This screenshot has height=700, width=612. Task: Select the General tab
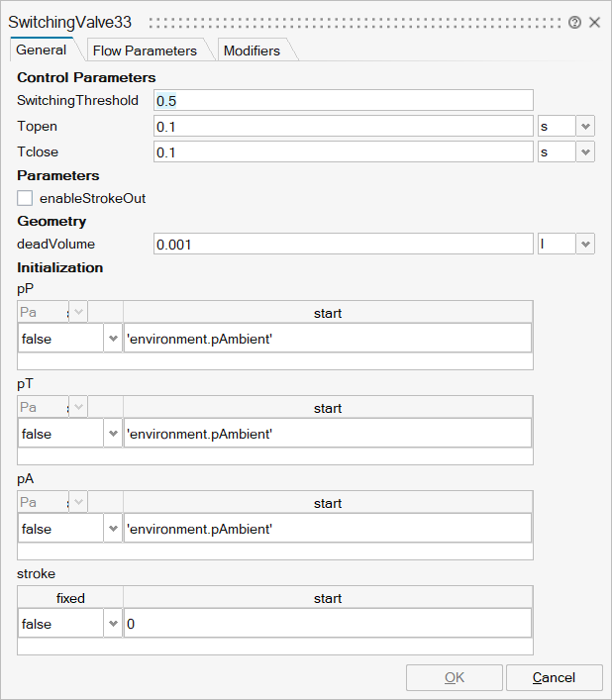click(x=42, y=50)
